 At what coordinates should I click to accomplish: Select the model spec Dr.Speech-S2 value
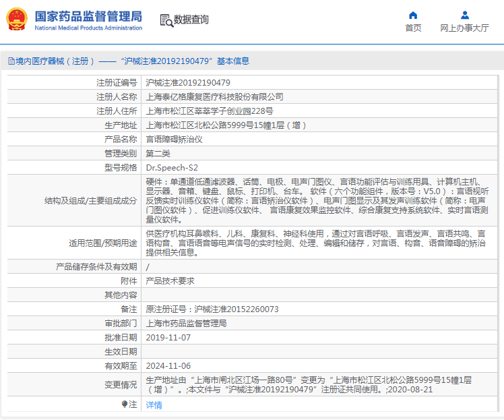[172, 167]
